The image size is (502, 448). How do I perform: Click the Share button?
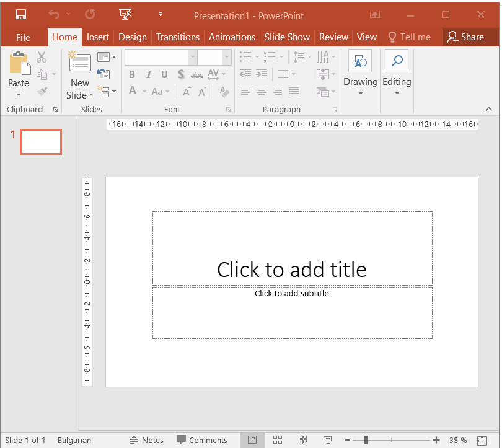pos(465,37)
